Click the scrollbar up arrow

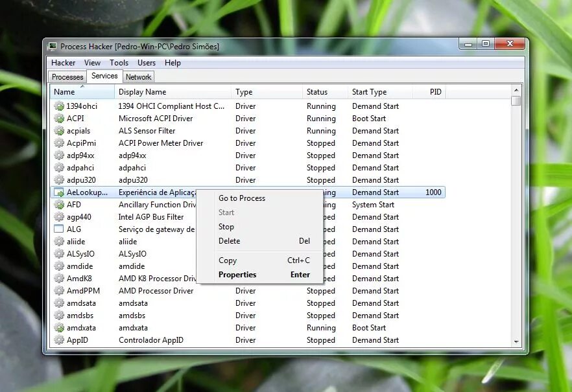pyautogui.click(x=516, y=89)
